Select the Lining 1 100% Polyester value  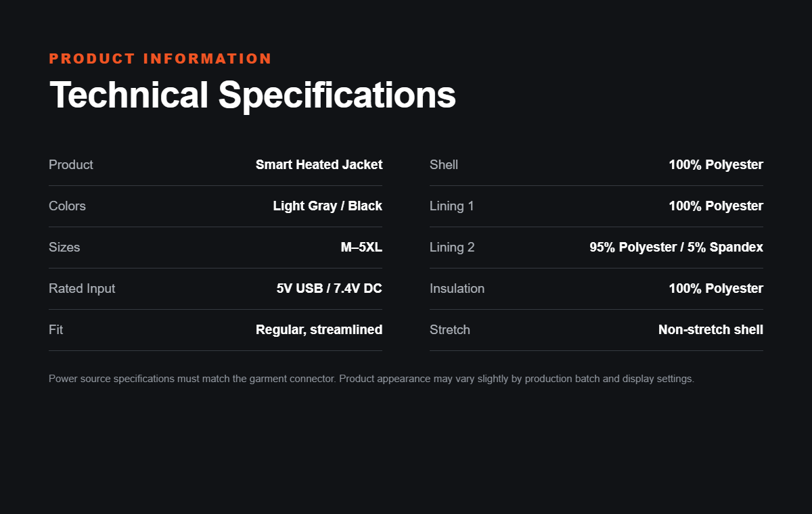coord(716,206)
